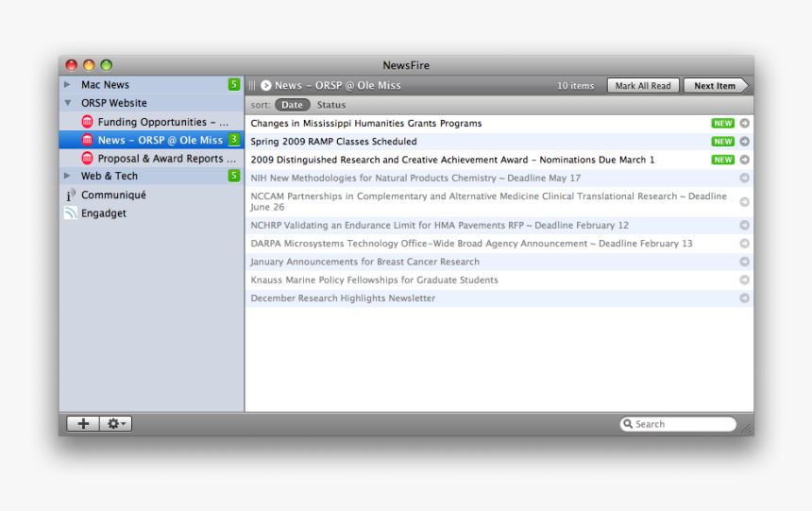Collapse the ORSP Website group
812x511 pixels.
(x=68, y=103)
